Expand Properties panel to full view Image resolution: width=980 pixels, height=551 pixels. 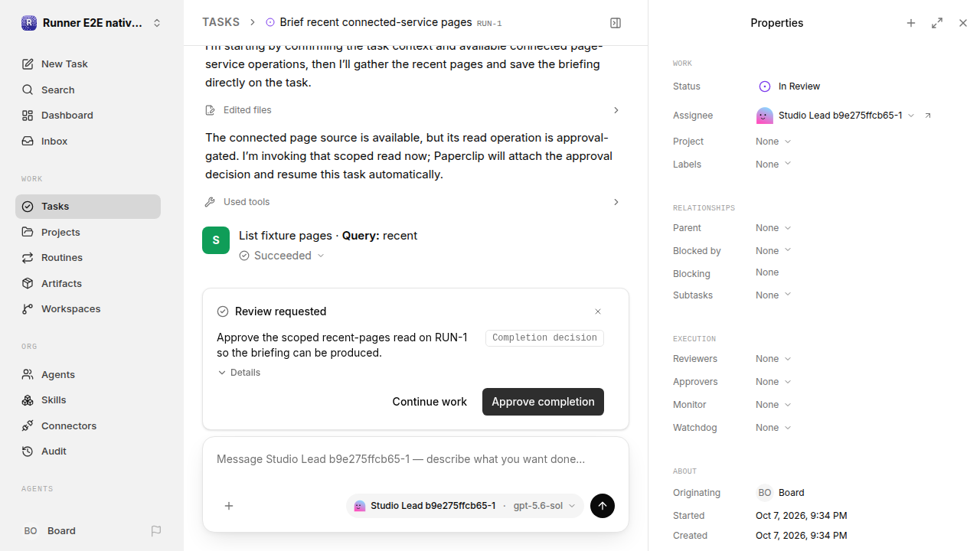(937, 23)
